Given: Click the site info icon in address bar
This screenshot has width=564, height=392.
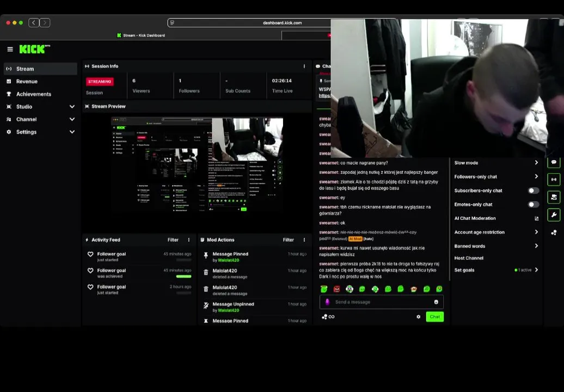Looking at the screenshot, I should pos(172,23).
